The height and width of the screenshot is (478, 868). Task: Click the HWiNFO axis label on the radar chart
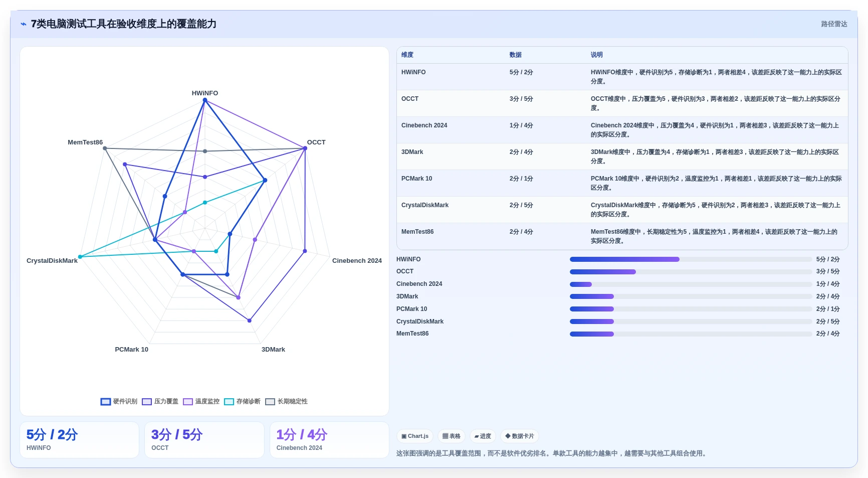tap(205, 93)
